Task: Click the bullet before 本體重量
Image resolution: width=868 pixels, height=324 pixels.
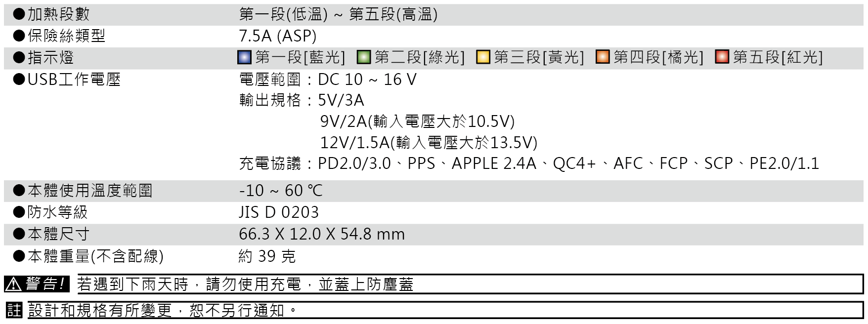Action: (x=19, y=256)
